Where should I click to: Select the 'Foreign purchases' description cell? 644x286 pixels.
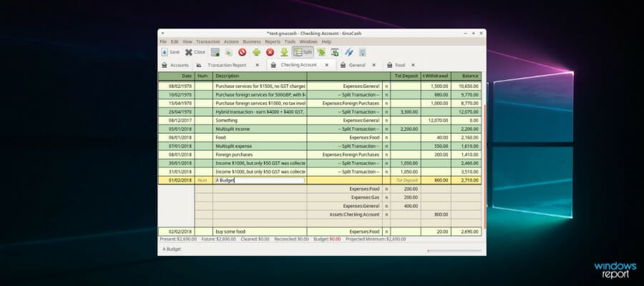(260, 155)
